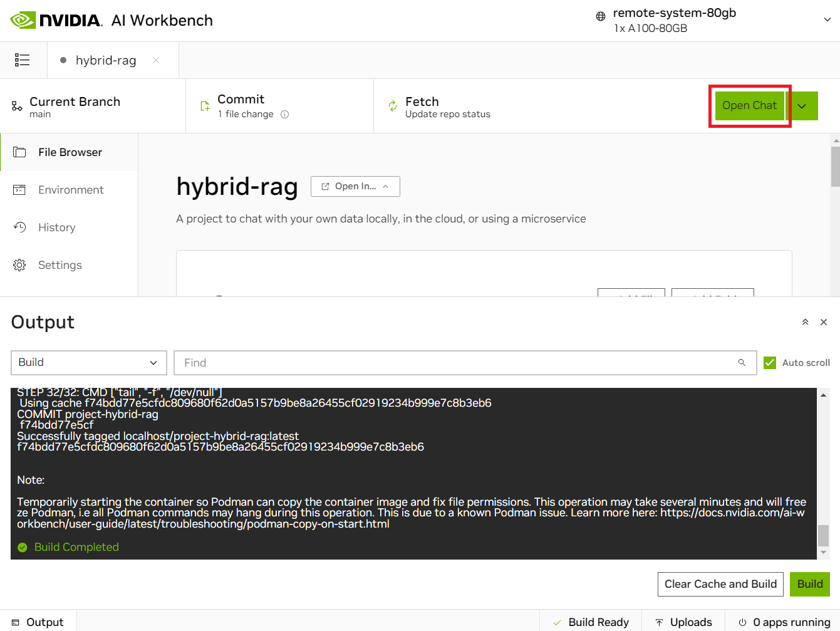Click the Build Ready status indicator
Viewport: 840px width, 631px height.
pos(591,622)
